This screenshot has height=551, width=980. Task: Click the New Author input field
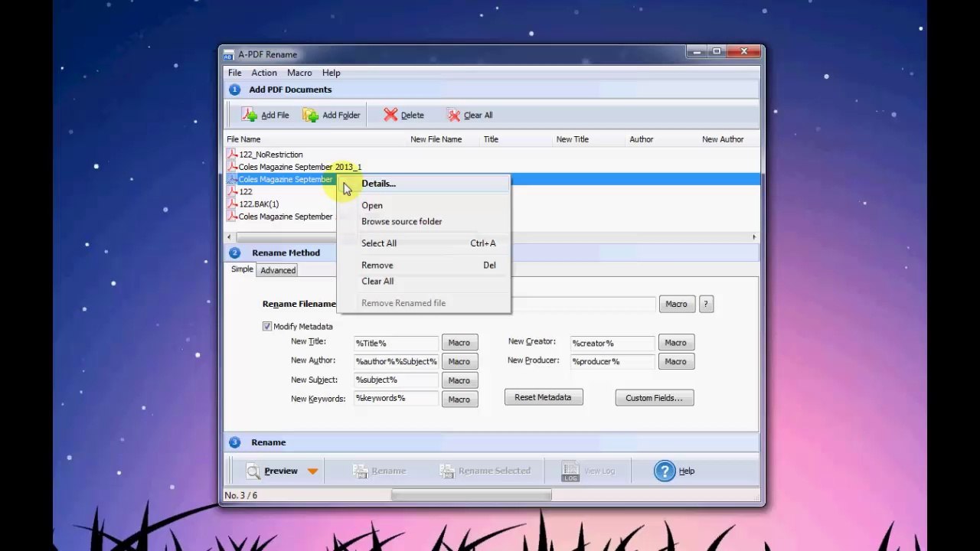(x=396, y=361)
